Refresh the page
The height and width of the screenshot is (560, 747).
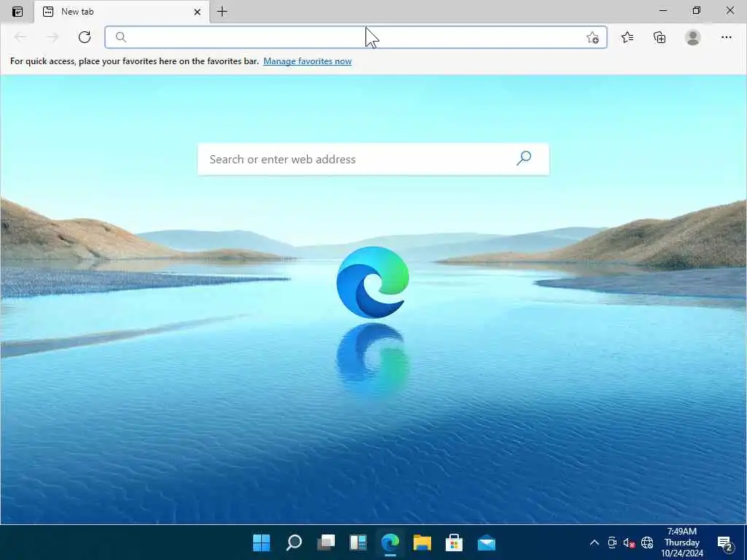(x=85, y=37)
